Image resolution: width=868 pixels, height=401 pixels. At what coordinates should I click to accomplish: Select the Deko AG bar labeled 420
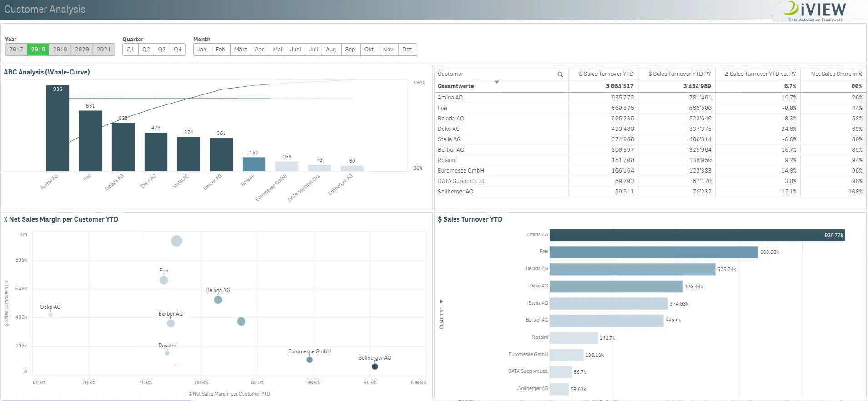point(156,152)
